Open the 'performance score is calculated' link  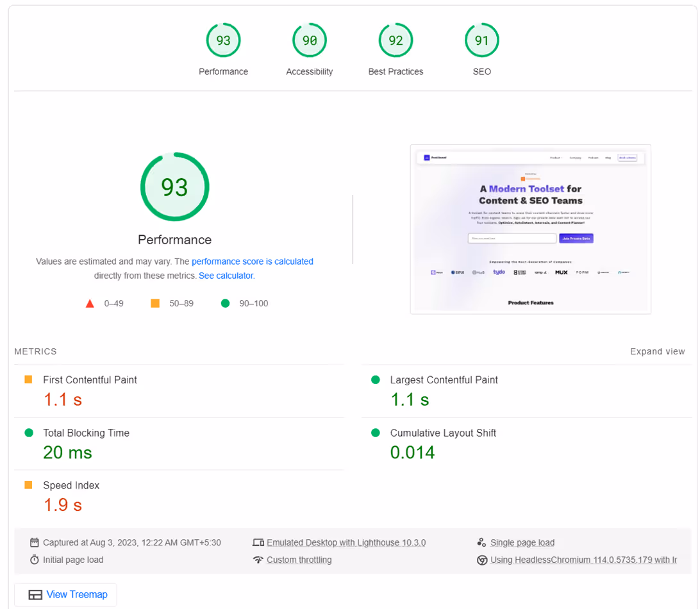click(x=252, y=261)
